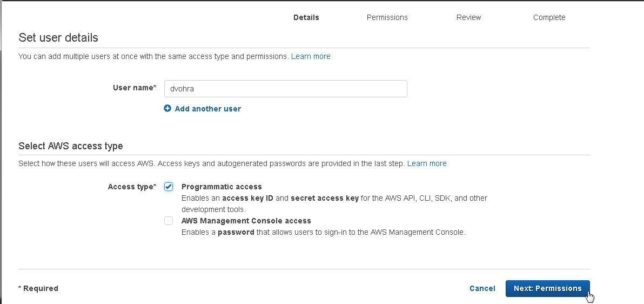Open Learn more about adding multiple users
Viewport: 644px width, 304px height.
coord(311,56)
